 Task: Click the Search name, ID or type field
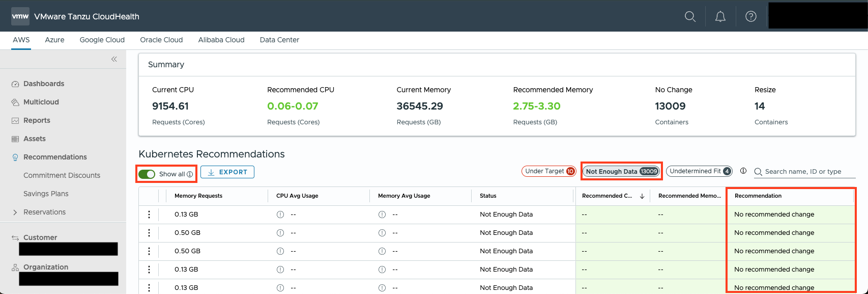click(x=809, y=172)
